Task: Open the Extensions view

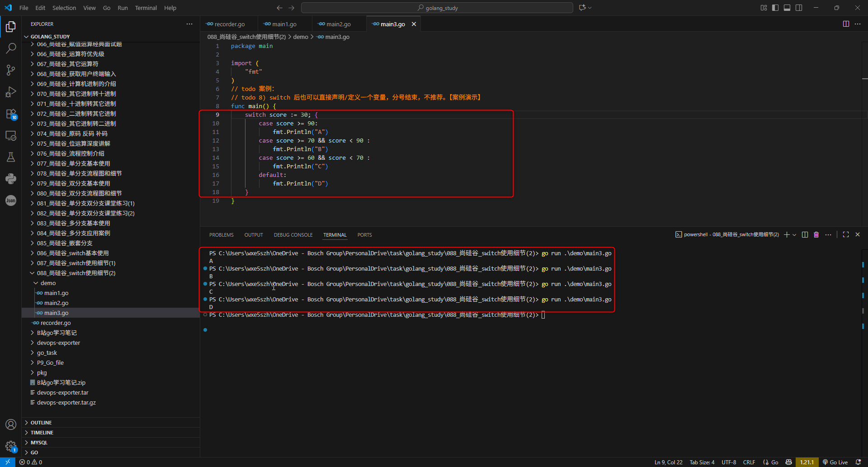Action: pos(11,114)
